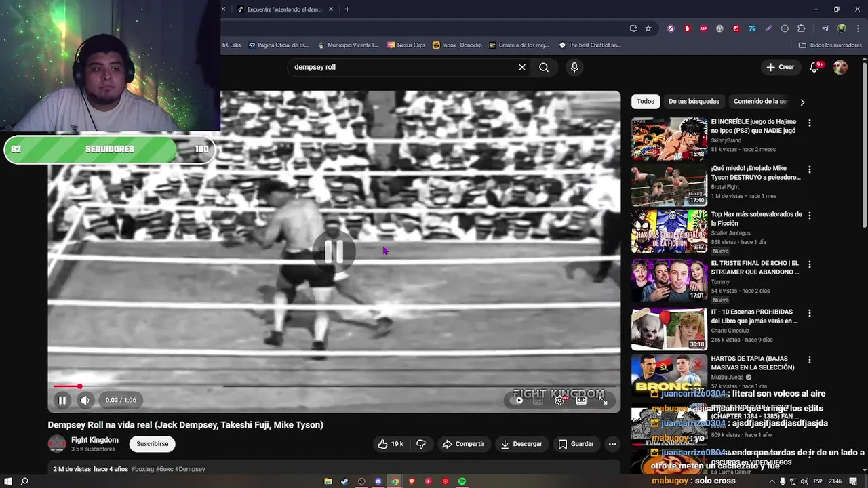This screenshot has width=868, height=488.
Task: Open more actions menu below video
Action: coord(612,444)
